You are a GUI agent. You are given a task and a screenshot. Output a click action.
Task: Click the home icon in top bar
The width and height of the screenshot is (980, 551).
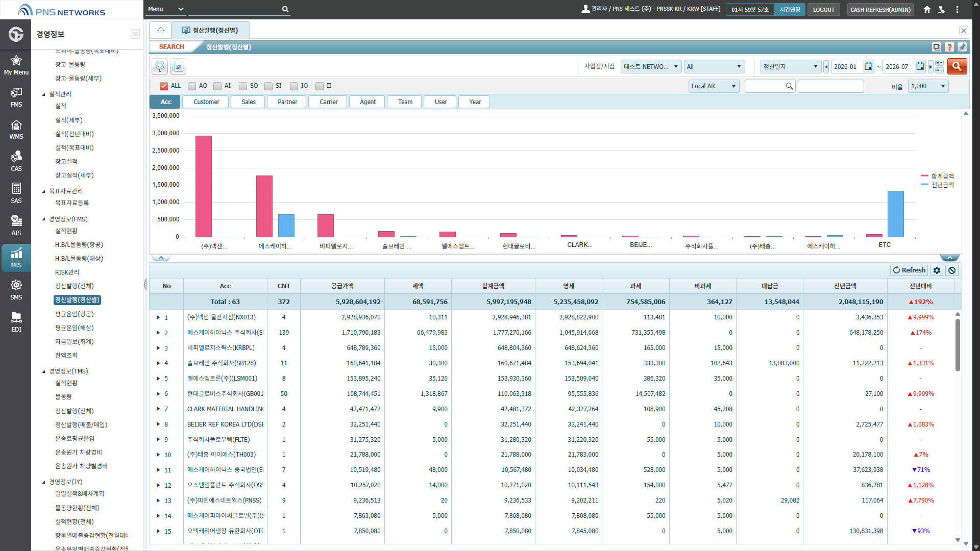click(927, 9)
